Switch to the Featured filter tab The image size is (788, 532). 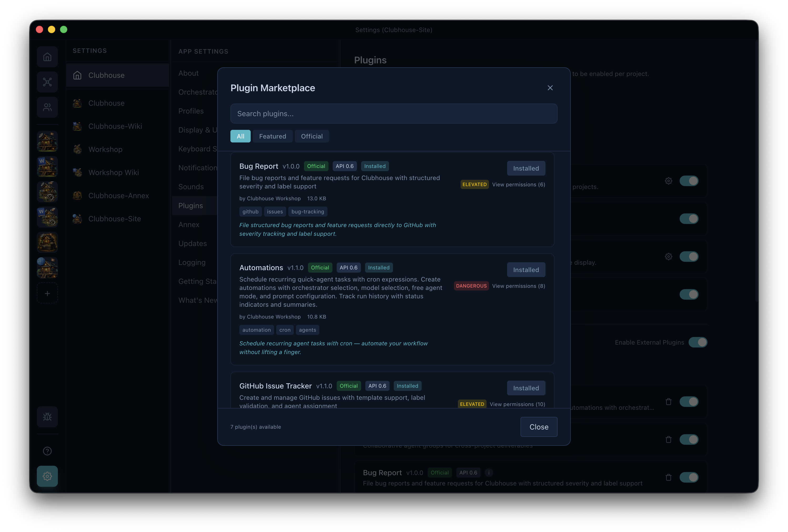coord(272,136)
